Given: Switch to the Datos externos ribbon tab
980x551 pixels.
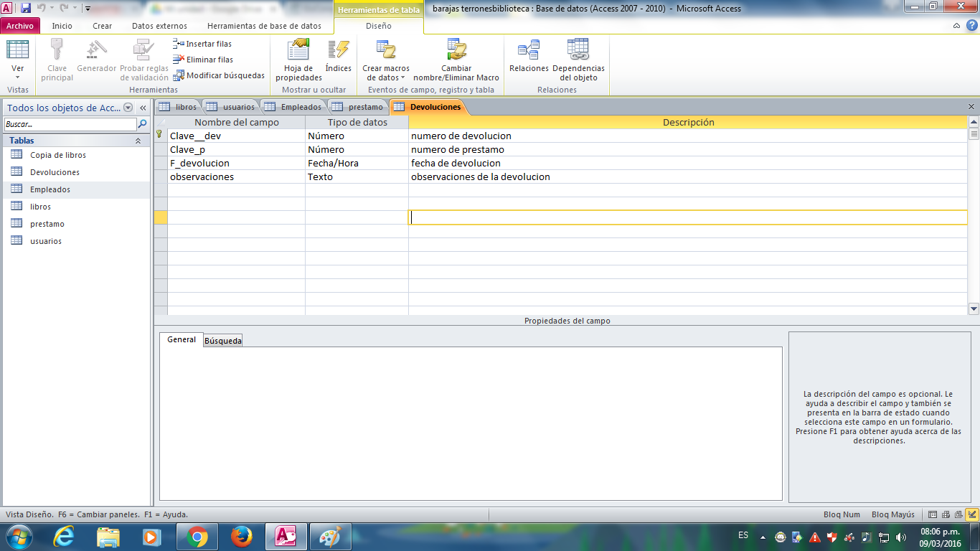Looking at the screenshot, I should point(159,26).
